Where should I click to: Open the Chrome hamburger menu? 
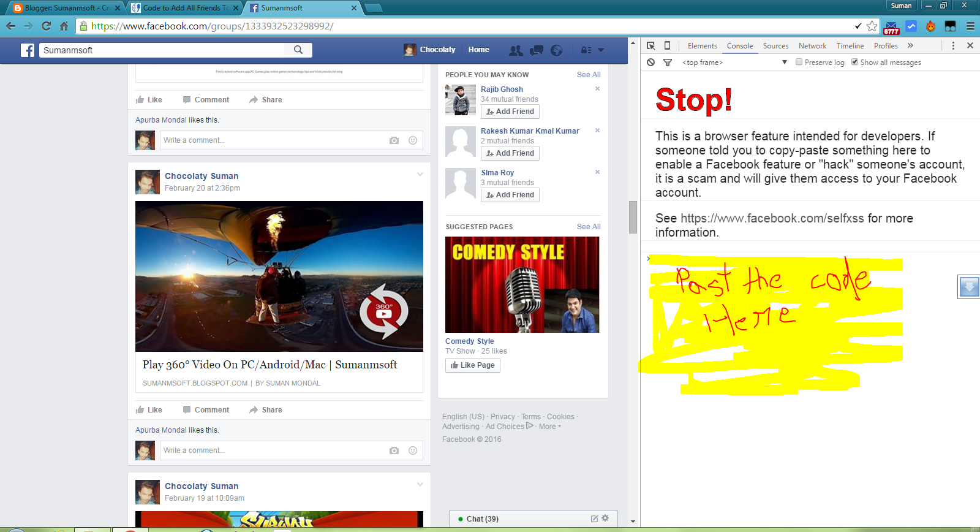(x=970, y=26)
